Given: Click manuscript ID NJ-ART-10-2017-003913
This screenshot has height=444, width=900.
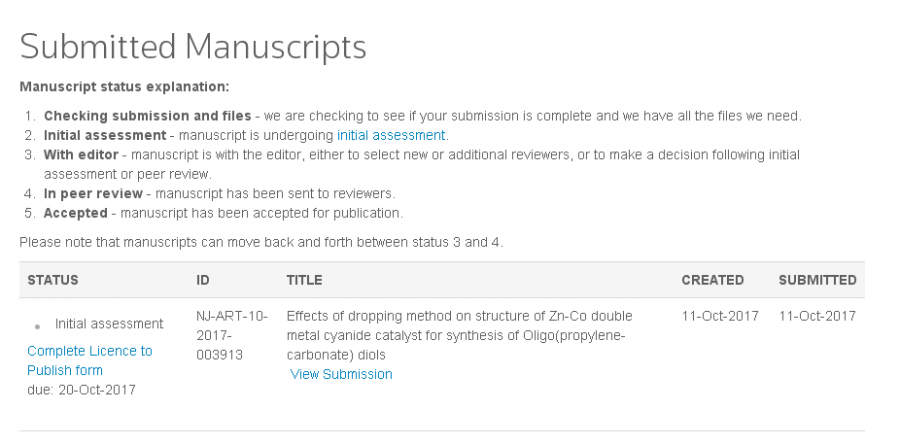Looking at the screenshot, I should pos(232,335).
